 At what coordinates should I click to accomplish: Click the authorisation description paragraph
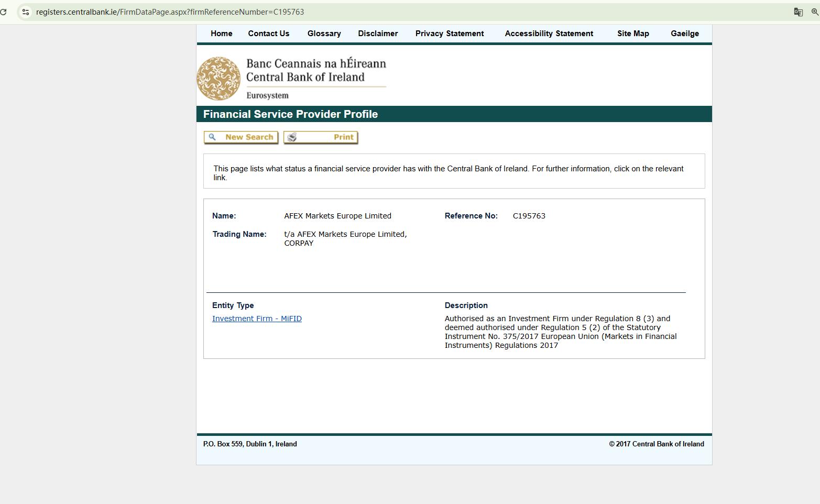coord(561,332)
